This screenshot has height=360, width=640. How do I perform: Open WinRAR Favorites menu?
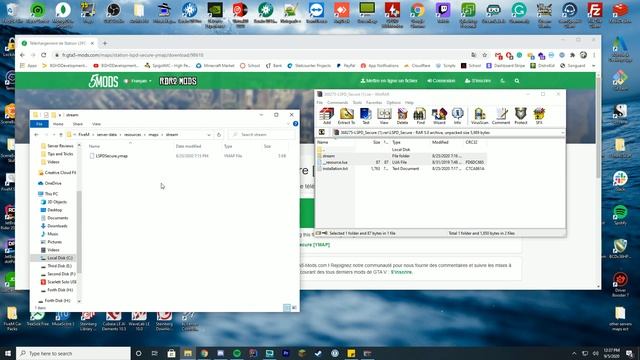(x=374, y=102)
